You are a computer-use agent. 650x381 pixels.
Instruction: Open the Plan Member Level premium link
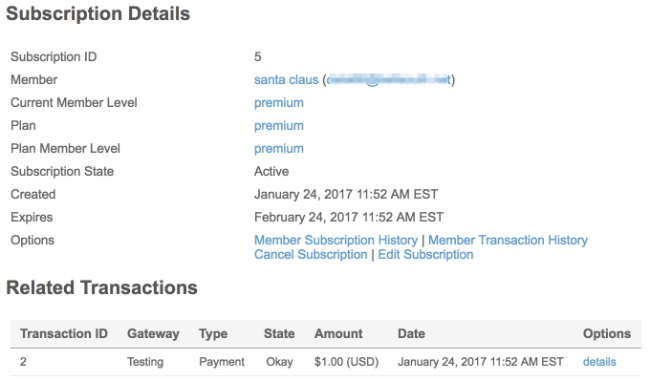click(279, 148)
